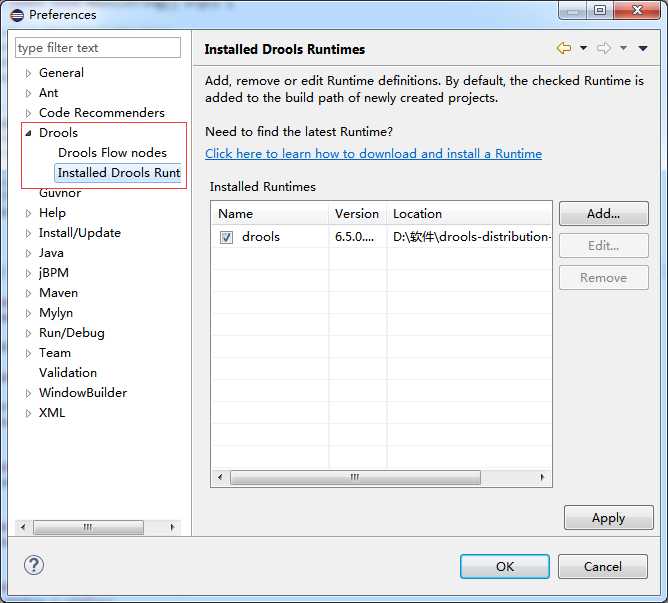
Task: Expand the WindowBuilder tree node
Action: (x=28, y=393)
